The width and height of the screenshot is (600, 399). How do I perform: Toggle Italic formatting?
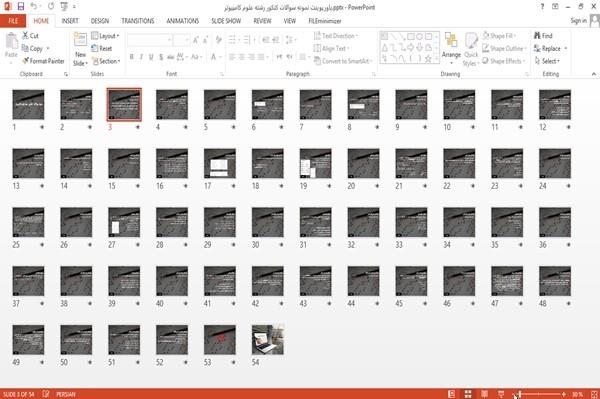click(141, 57)
